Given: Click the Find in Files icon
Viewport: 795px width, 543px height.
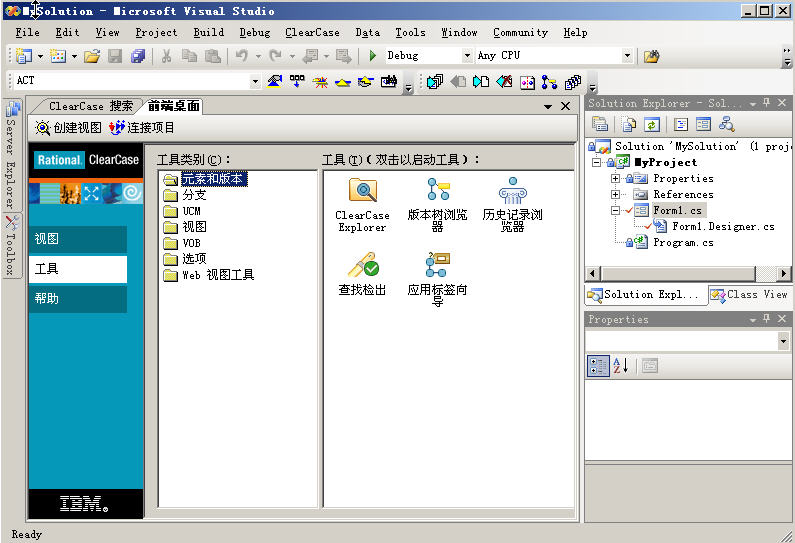Looking at the screenshot, I should tap(652, 56).
